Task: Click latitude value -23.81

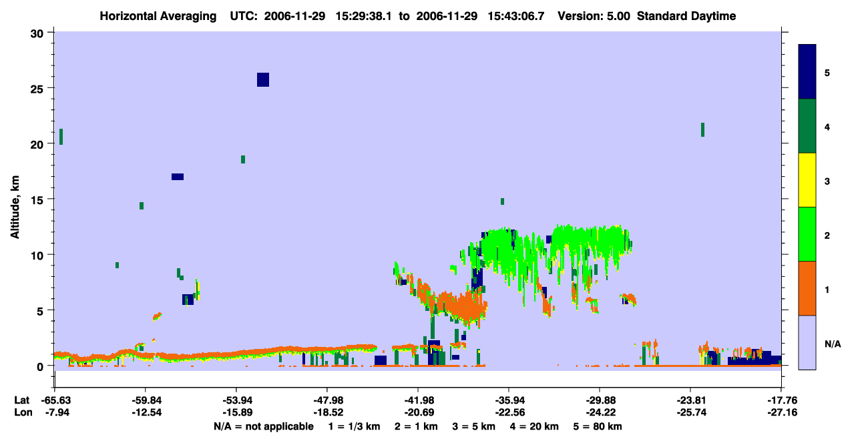Action: pos(690,400)
